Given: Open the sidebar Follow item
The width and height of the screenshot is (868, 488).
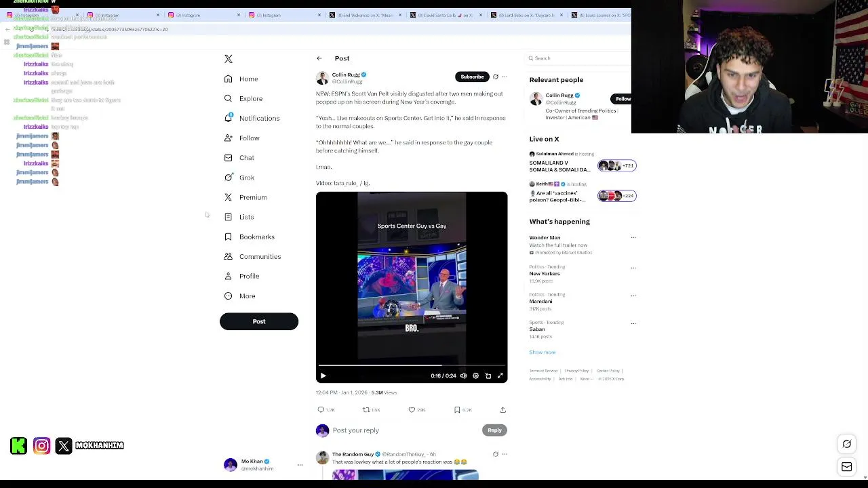Looking at the screenshot, I should [241, 138].
